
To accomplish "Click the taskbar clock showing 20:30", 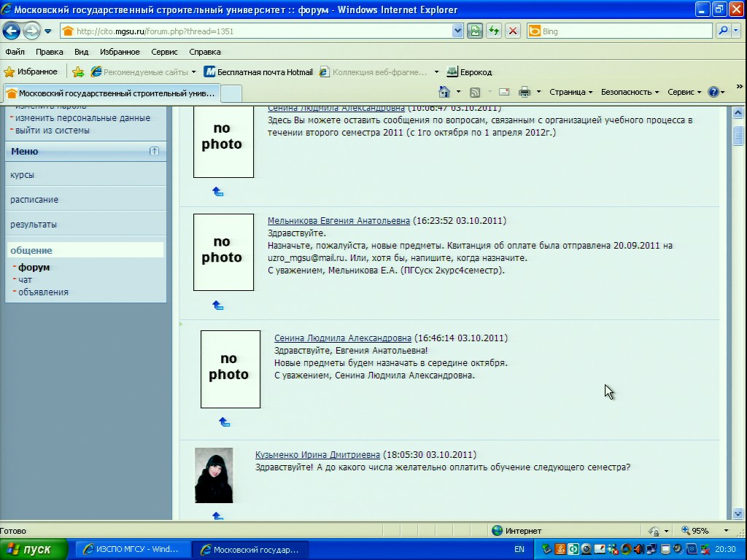I will pyautogui.click(x=726, y=550).
